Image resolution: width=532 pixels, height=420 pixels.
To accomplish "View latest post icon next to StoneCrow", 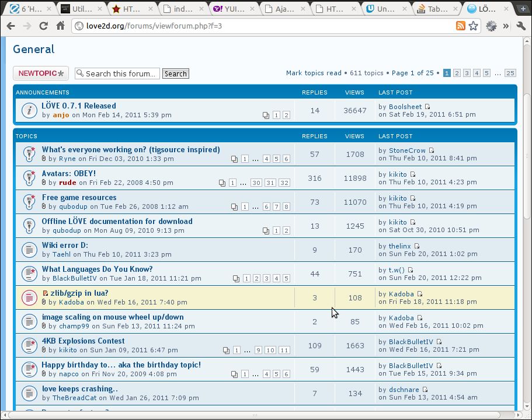I will tap(431, 150).
